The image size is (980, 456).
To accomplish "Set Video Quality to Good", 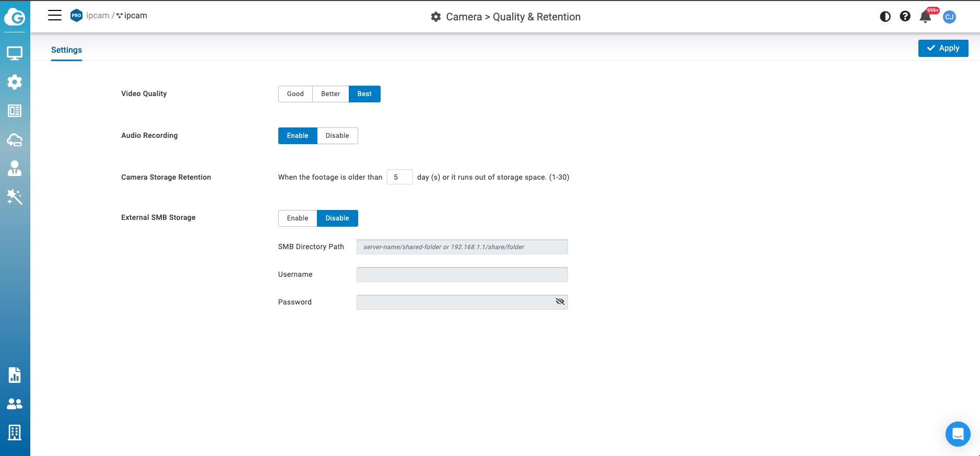I will (x=295, y=94).
